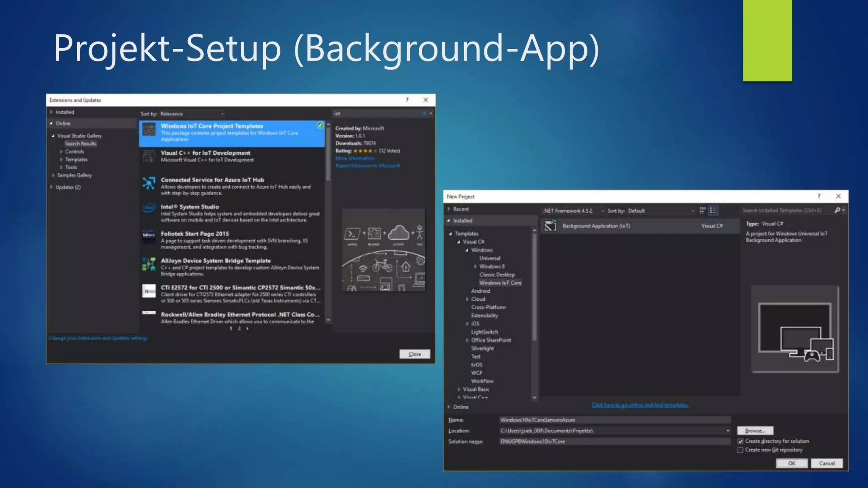Click the CTI E2572 extension icon
This screenshot has width=868, height=488.
click(x=149, y=291)
